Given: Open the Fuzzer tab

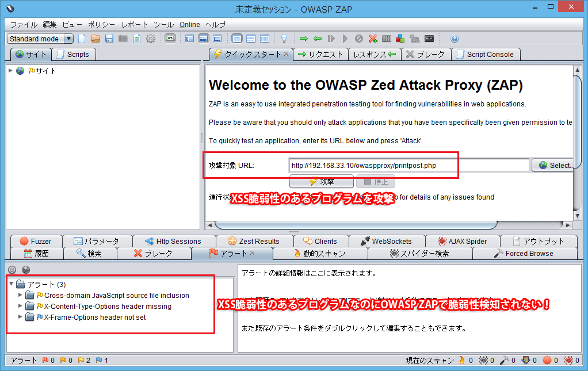Looking at the screenshot, I should pyautogui.click(x=36, y=242).
